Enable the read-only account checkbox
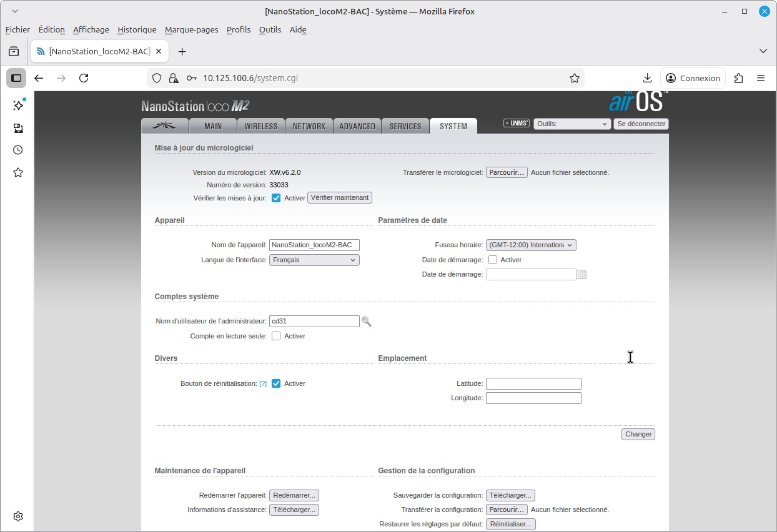This screenshot has width=777, height=532. tap(276, 336)
